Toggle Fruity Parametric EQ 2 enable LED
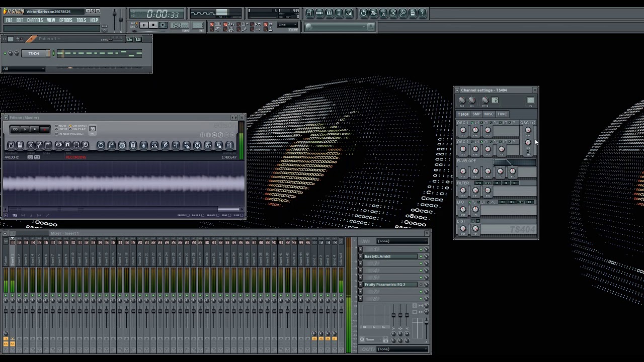Screen dimensions: 644x362 pyautogui.click(x=421, y=285)
